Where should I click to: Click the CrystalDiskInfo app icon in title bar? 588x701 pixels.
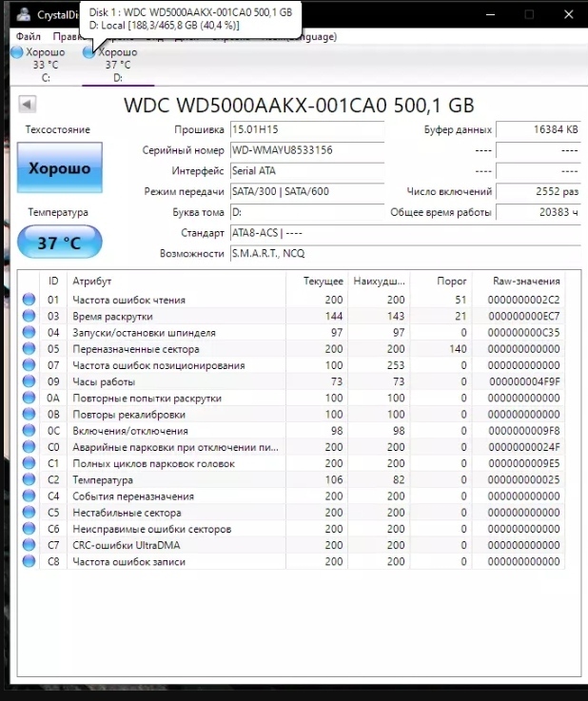coord(24,14)
